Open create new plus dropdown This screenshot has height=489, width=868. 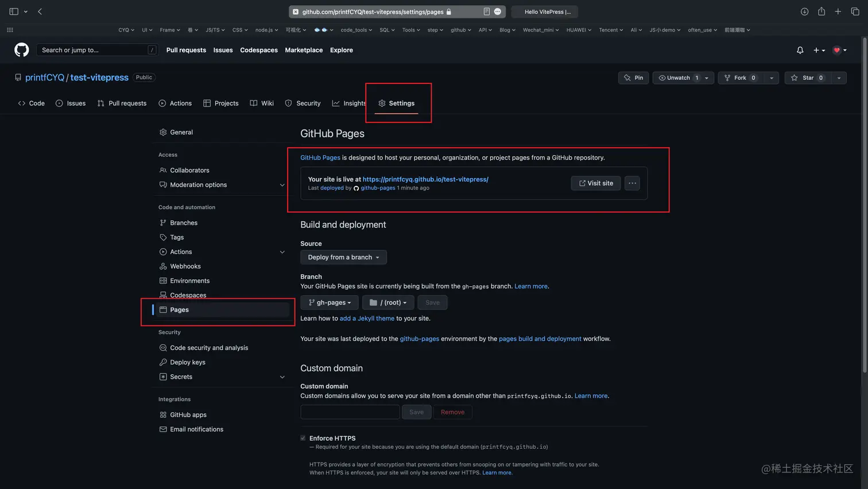pos(819,50)
